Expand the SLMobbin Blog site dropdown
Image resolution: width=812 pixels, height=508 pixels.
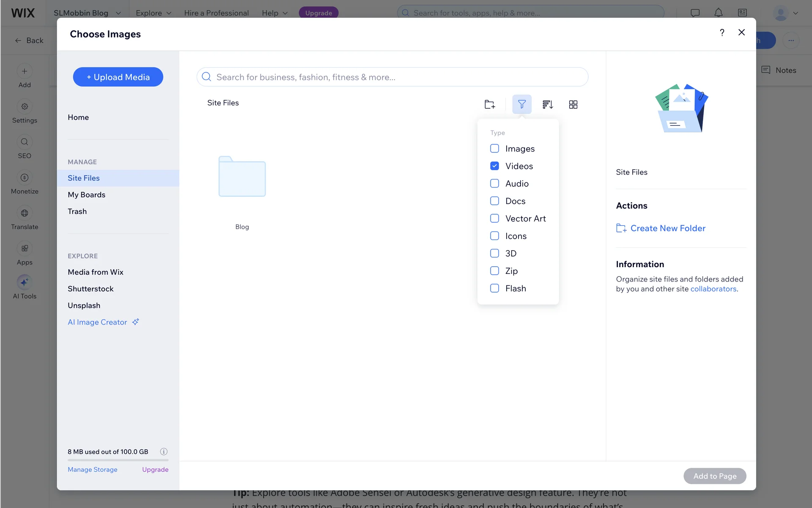pos(87,13)
